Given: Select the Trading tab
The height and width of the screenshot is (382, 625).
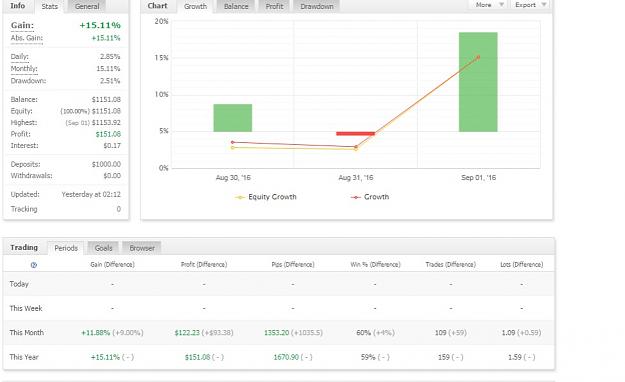Looking at the screenshot, I should tap(24, 248).
